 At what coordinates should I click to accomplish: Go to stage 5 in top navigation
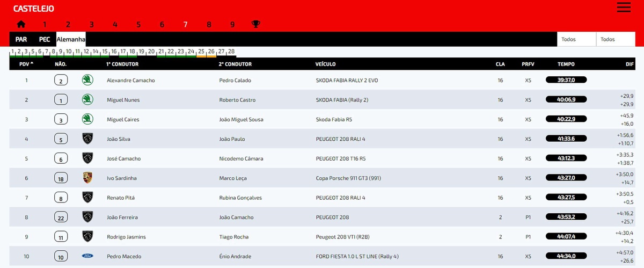138,24
